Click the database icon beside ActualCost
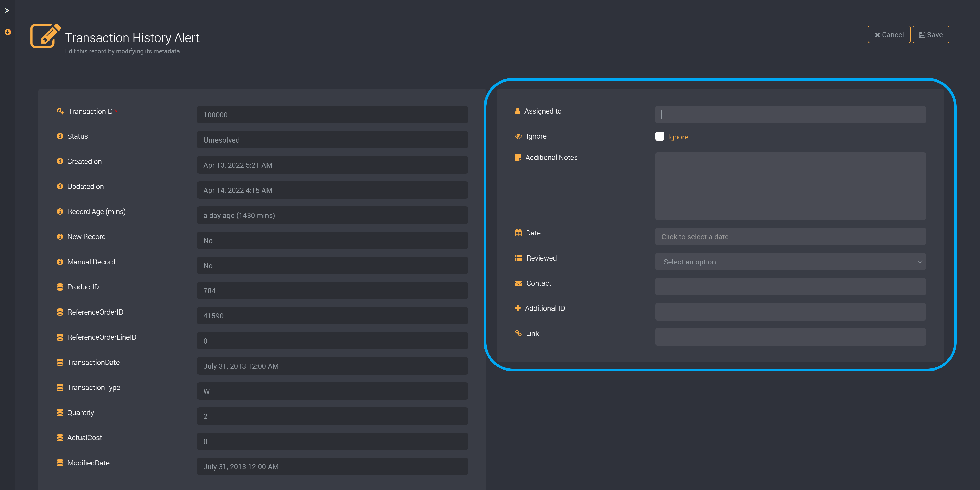This screenshot has width=980, height=490. (60, 437)
